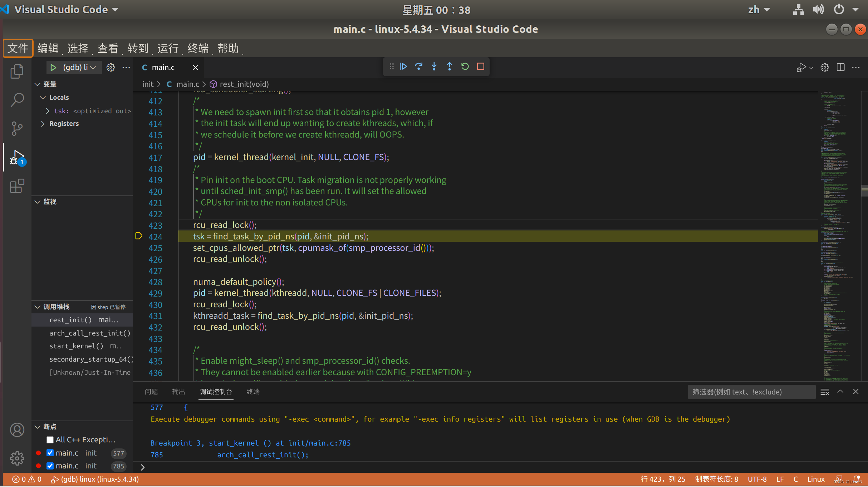
Task: Enable the All C++ Exceptions checkbox
Action: point(50,439)
